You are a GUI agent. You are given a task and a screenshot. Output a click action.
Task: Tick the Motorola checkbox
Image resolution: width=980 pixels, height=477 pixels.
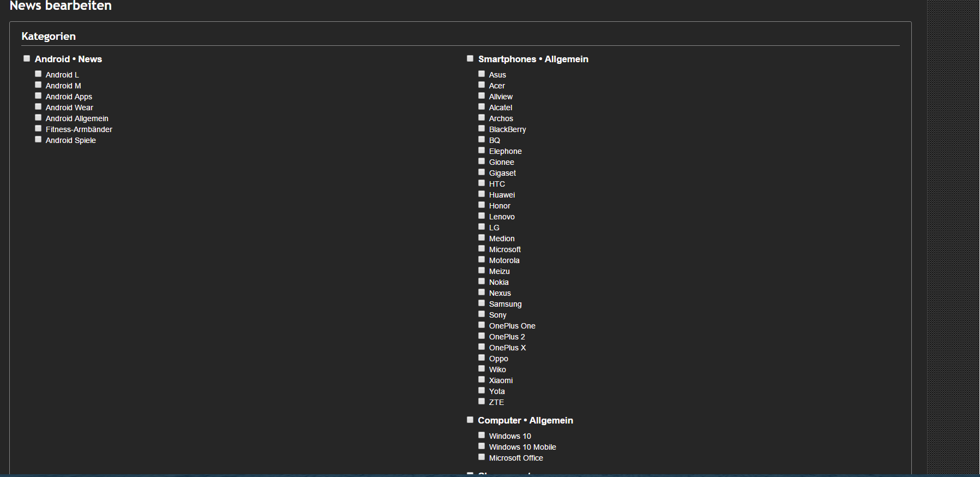(482, 259)
